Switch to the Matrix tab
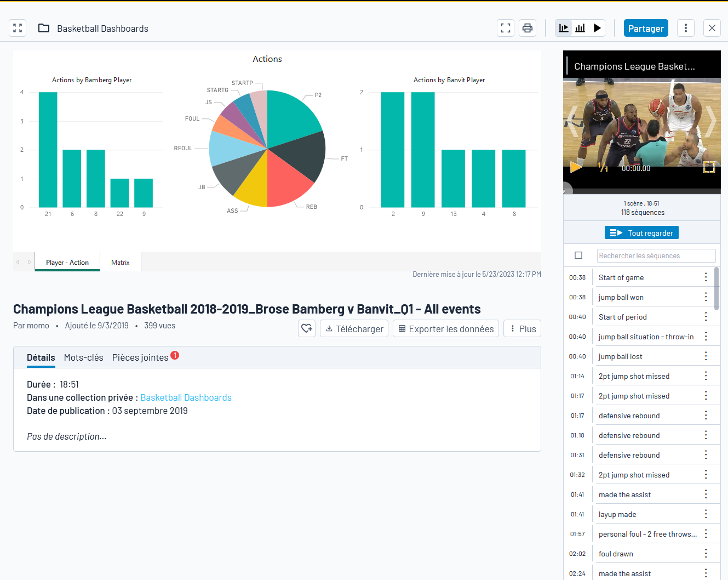The image size is (728, 580). (x=121, y=262)
